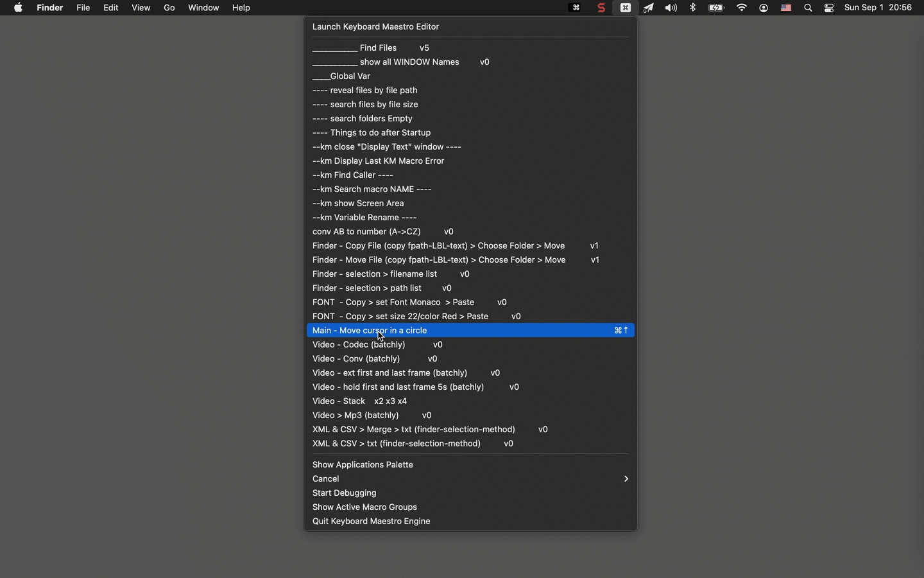This screenshot has width=924, height=578.
Task: Run XML & CSV > Merge > txt macro
Action: tap(470, 430)
